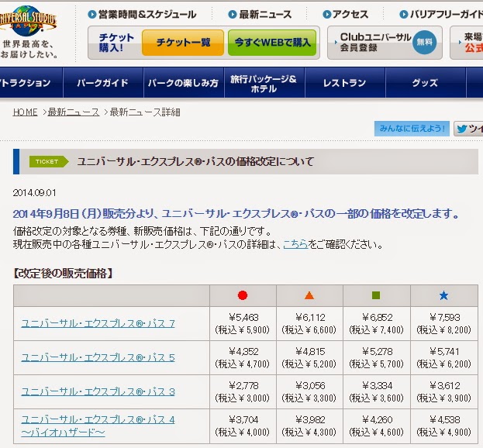Select the ¥4,538 price cell
Viewport: 483px width, 448px height.
444,426
